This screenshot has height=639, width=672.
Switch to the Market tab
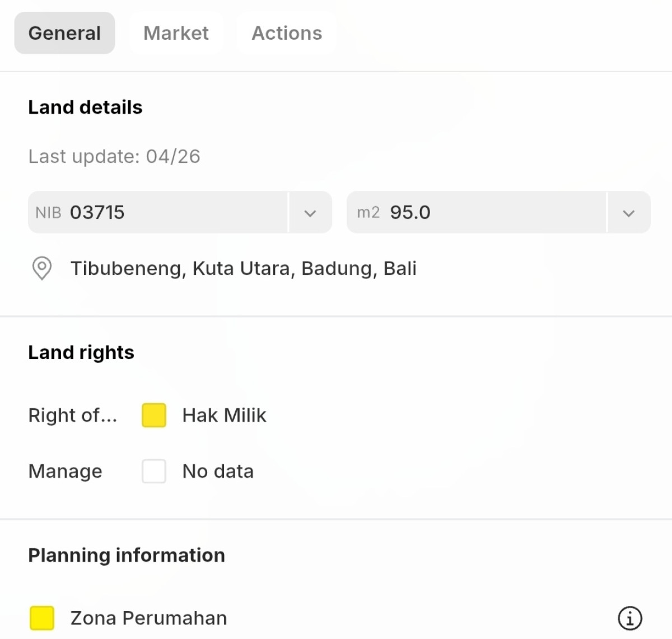(176, 33)
